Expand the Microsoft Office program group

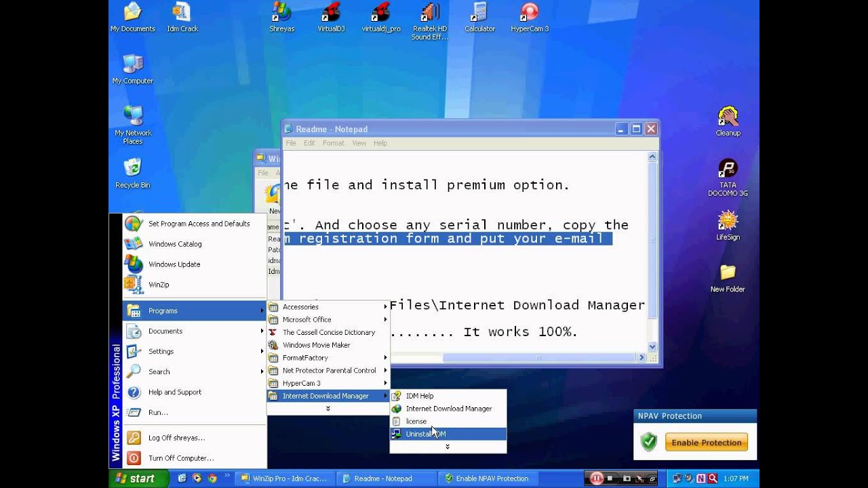point(328,319)
